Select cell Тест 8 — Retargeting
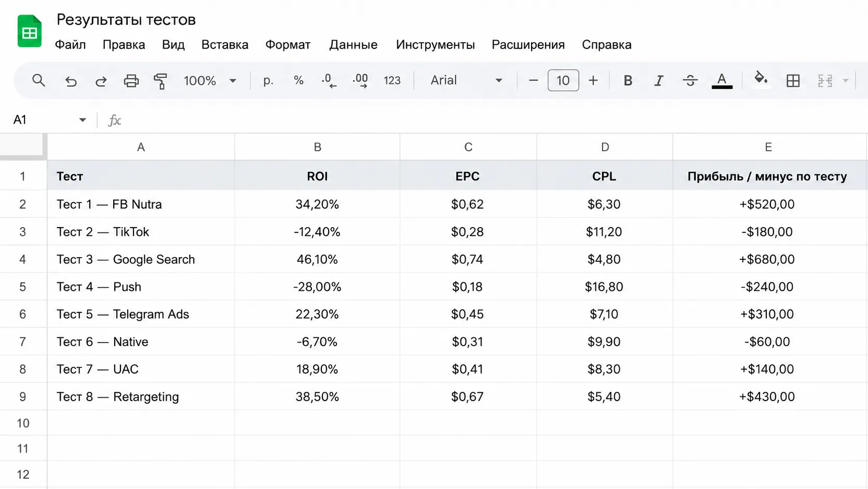This screenshot has height=489, width=868. click(141, 397)
